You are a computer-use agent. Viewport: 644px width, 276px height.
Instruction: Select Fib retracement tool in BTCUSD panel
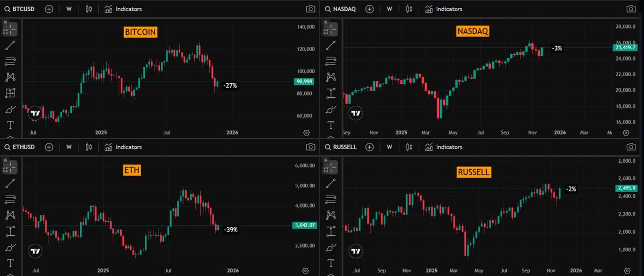pos(10,61)
